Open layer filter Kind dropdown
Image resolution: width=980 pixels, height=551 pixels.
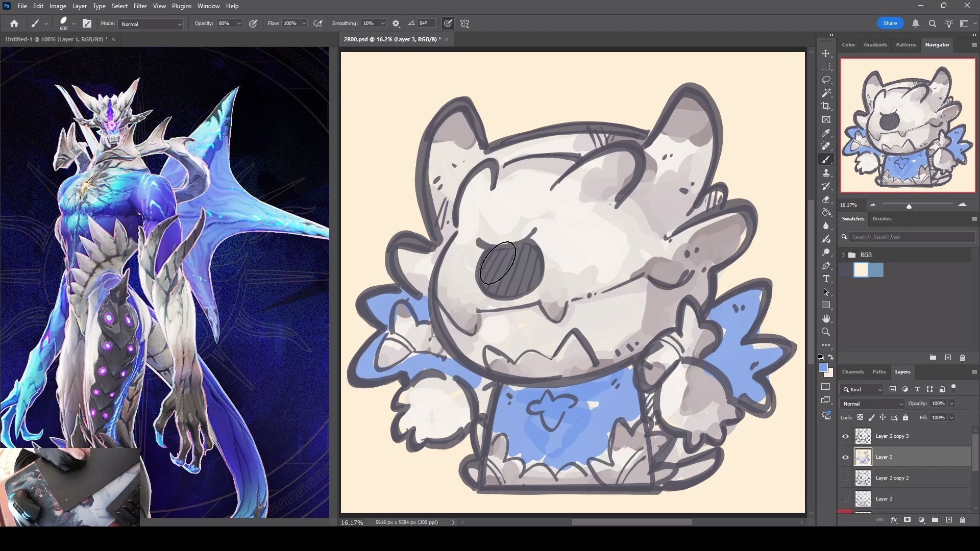(862, 389)
